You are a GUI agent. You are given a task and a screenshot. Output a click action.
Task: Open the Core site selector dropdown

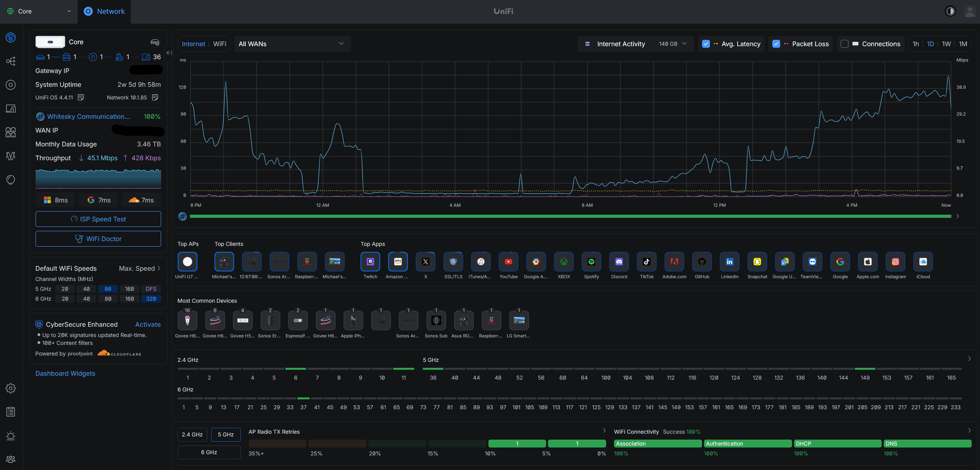39,11
